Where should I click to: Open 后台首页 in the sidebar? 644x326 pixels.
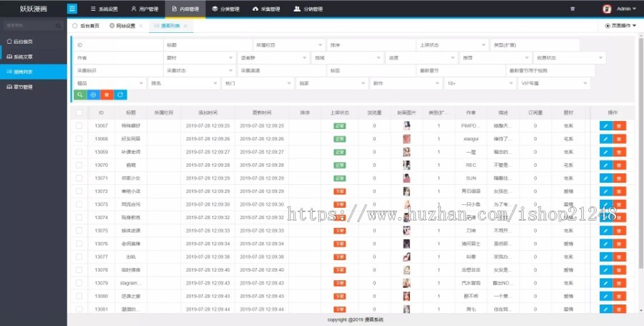(x=33, y=42)
